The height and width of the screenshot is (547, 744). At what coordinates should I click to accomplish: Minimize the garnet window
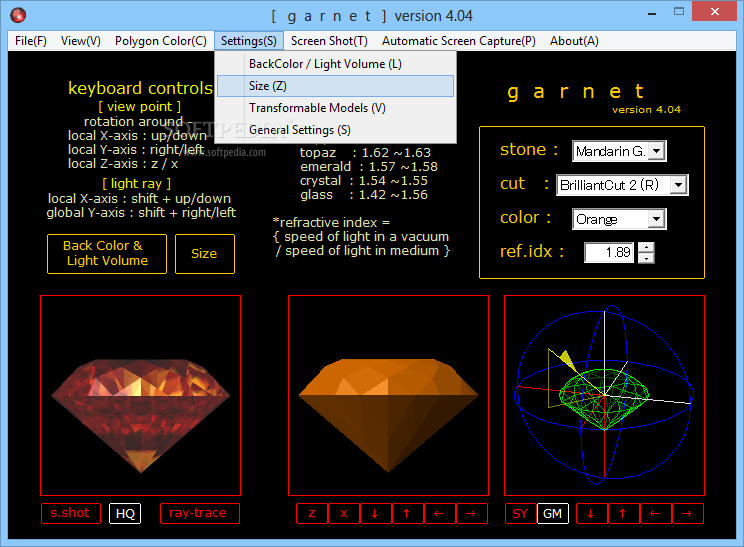coord(652,12)
